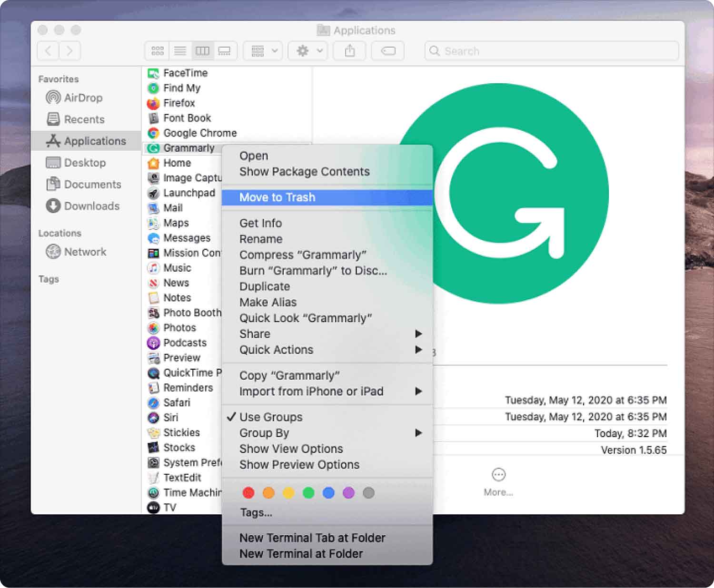Choose Show Preview Options
This screenshot has height=588, width=714.
(x=327, y=465)
